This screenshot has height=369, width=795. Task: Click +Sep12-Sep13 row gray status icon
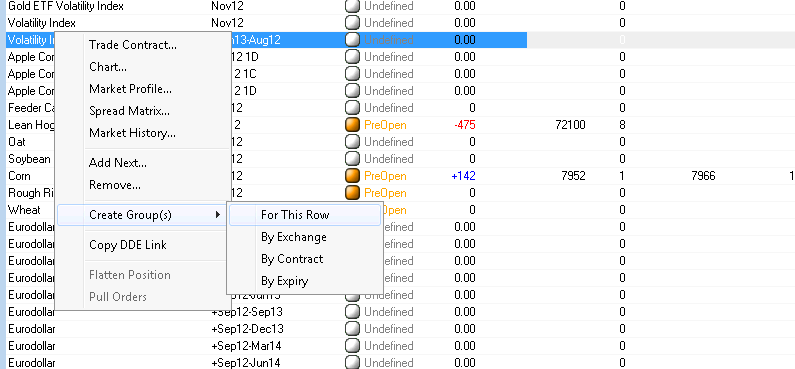click(352, 312)
